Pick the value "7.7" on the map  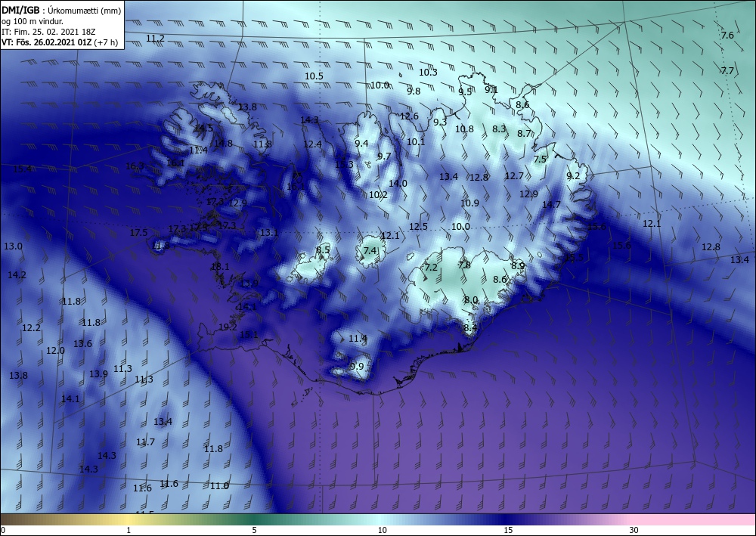(x=727, y=71)
